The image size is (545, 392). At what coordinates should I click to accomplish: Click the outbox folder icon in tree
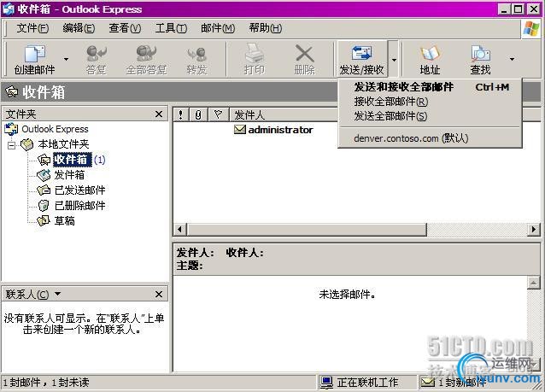click(x=44, y=175)
